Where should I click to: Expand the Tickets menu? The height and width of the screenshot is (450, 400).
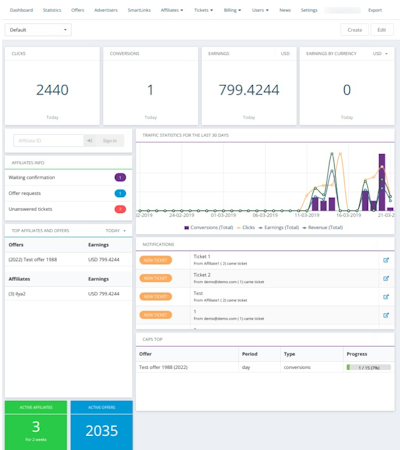pyautogui.click(x=204, y=10)
